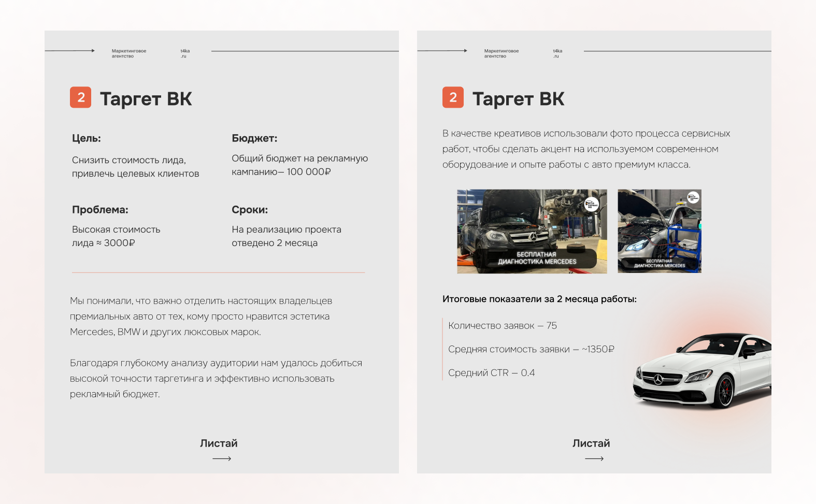Image resolution: width=816 pixels, height=504 pixels.
Task: Click the arrow under left Листай
Action: [222, 458]
